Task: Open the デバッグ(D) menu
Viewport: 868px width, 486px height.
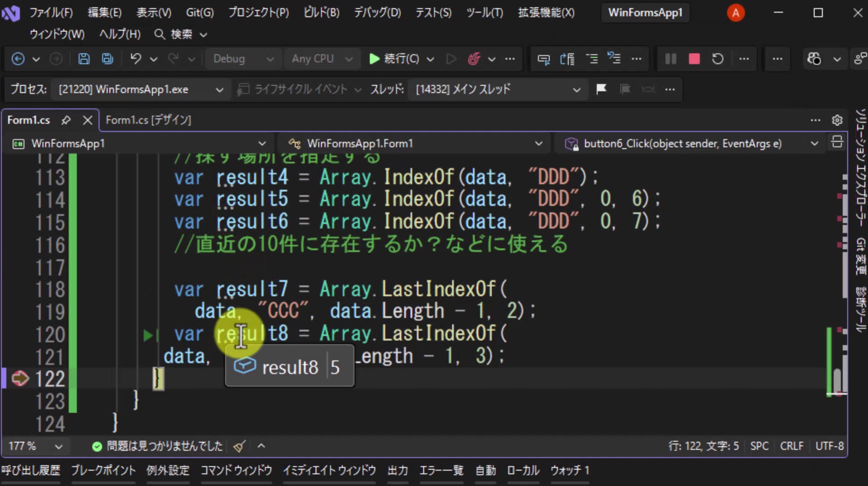Action: (377, 13)
